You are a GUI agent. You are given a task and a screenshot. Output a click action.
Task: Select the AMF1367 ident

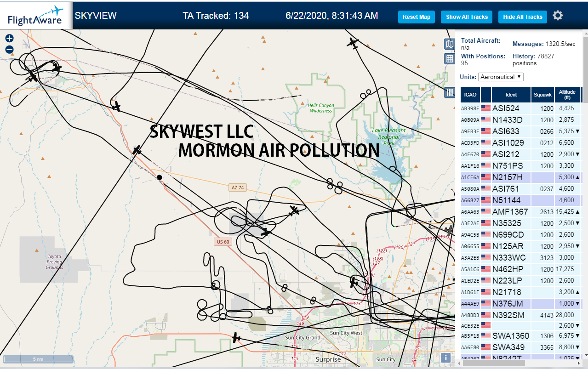pos(510,212)
